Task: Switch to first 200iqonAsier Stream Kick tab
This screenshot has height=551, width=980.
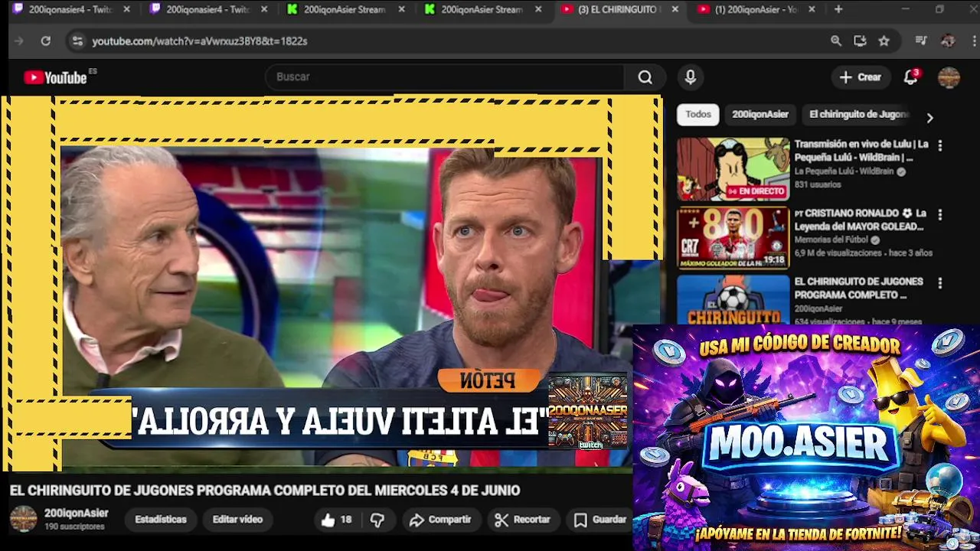Action: pos(345,9)
